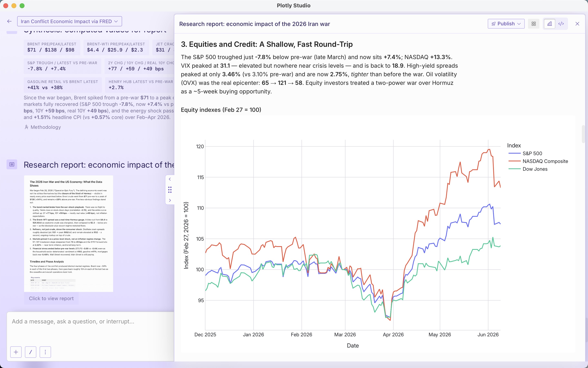This screenshot has height=368, width=588.
Task: Click the report panel vertical scrollbar
Action: click(583, 134)
